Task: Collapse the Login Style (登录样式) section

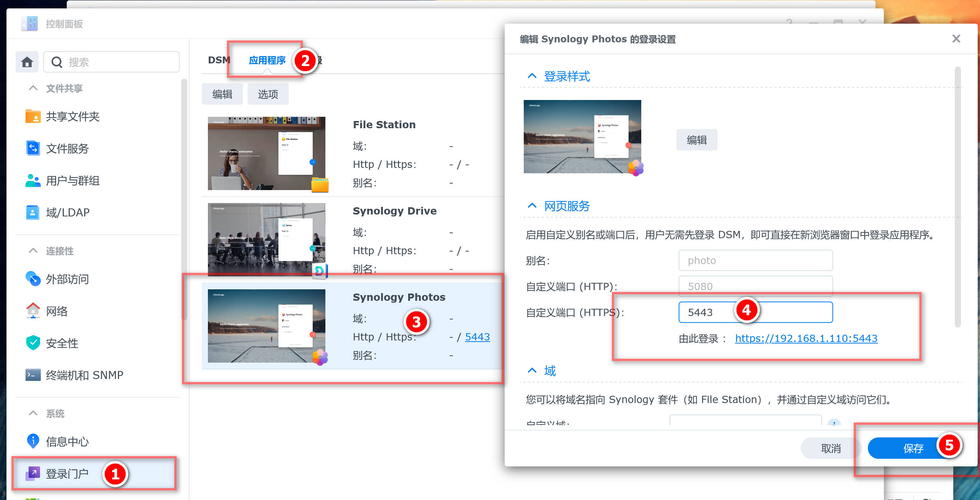Action: (x=532, y=76)
